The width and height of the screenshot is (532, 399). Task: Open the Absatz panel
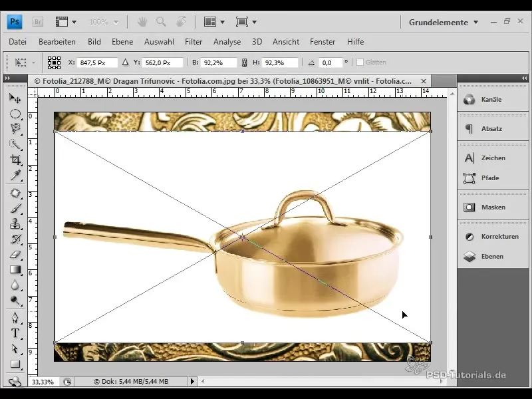click(493, 128)
